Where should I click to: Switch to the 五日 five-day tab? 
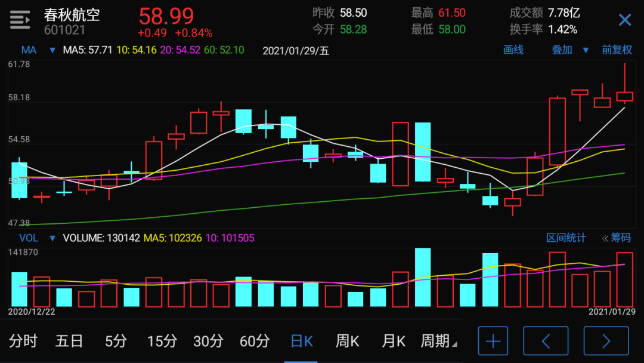click(69, 341)
